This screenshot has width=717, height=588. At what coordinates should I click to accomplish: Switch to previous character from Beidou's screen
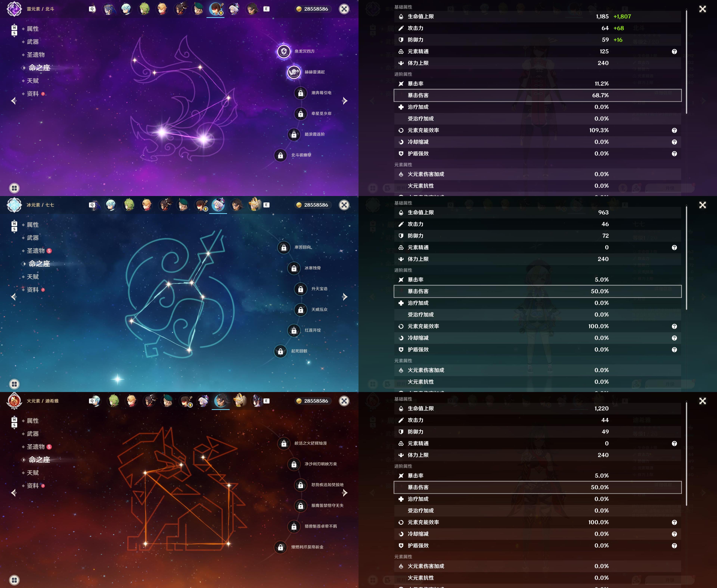point(14,101)
